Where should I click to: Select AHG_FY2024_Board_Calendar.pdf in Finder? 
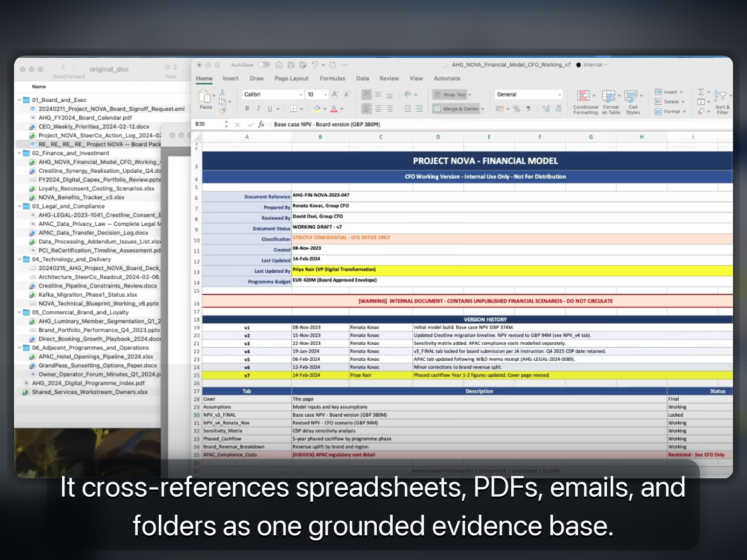click(85, 118)
